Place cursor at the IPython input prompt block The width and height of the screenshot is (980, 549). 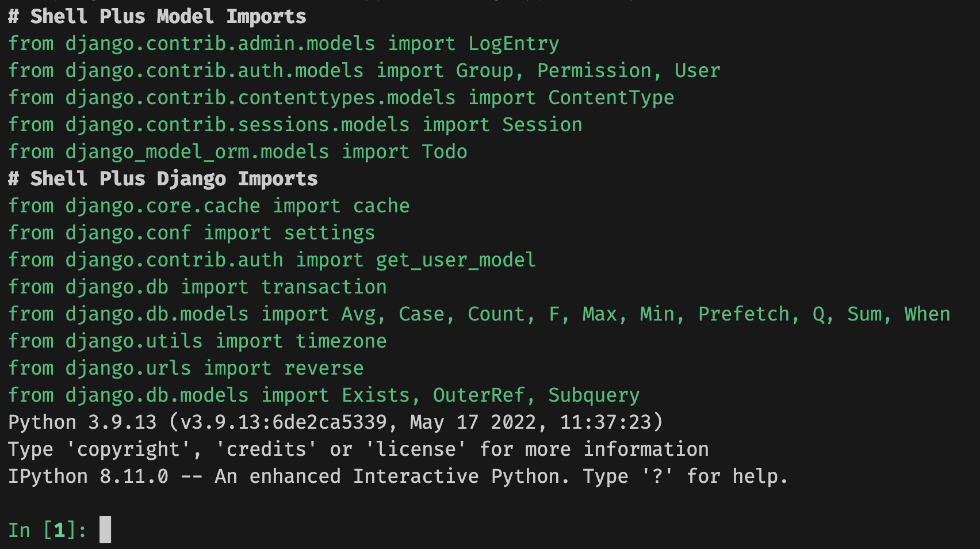(x=105, y=530)
